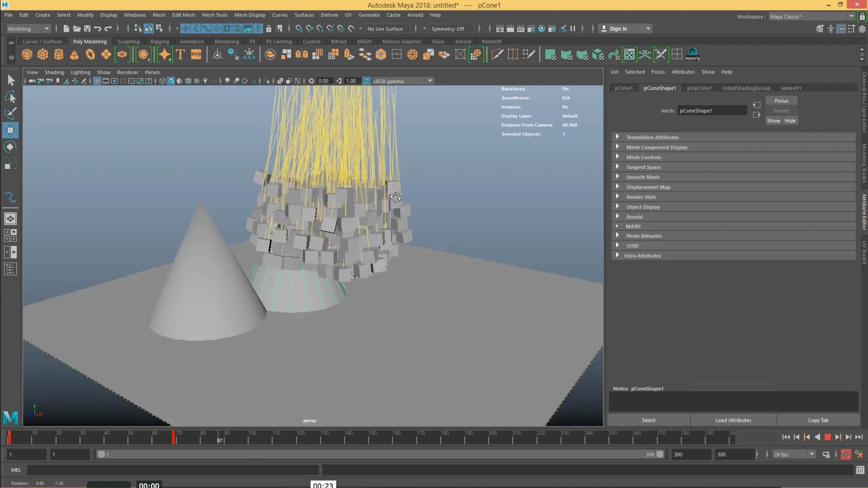Click the stop playback button

click(x=827, y=437)
